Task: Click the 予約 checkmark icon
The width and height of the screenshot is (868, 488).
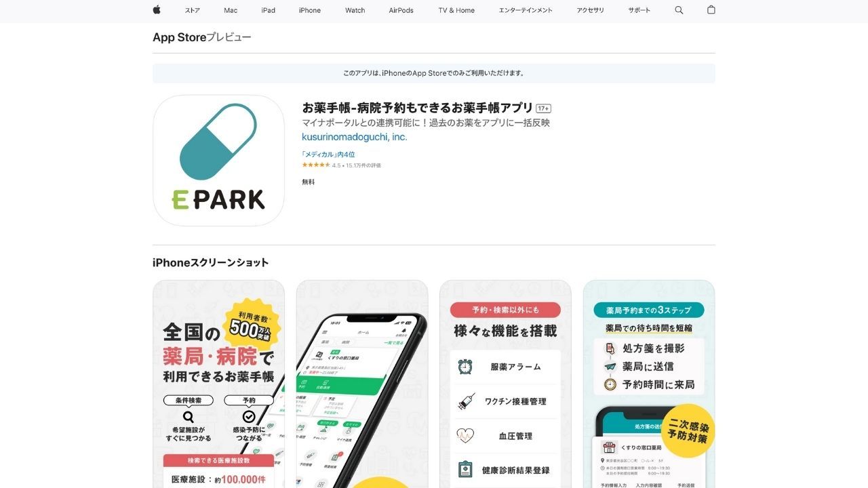Action: coord(249,416)
